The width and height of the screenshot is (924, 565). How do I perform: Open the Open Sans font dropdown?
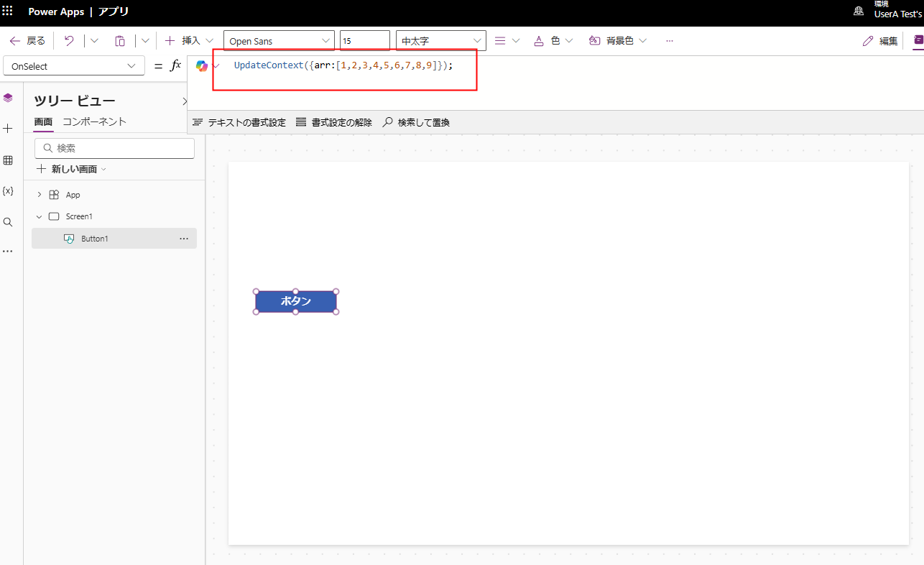click(x=279, y=40)
